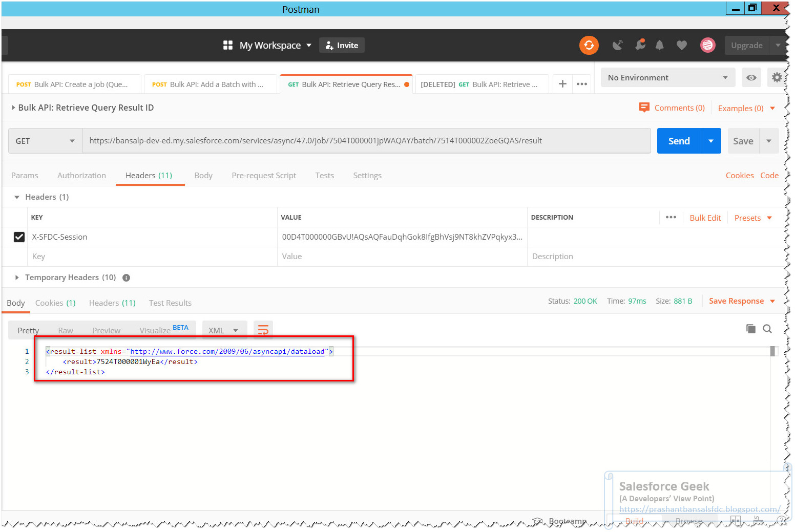This screenshot has width=795, height=532.
Task: Switch to response Cookies (1) tab
Action: (55, 303)
